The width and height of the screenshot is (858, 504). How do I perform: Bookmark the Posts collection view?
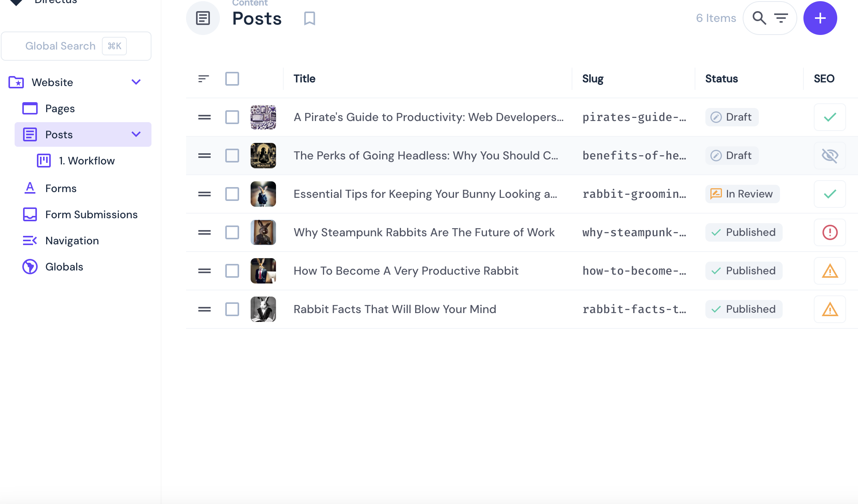309,18
